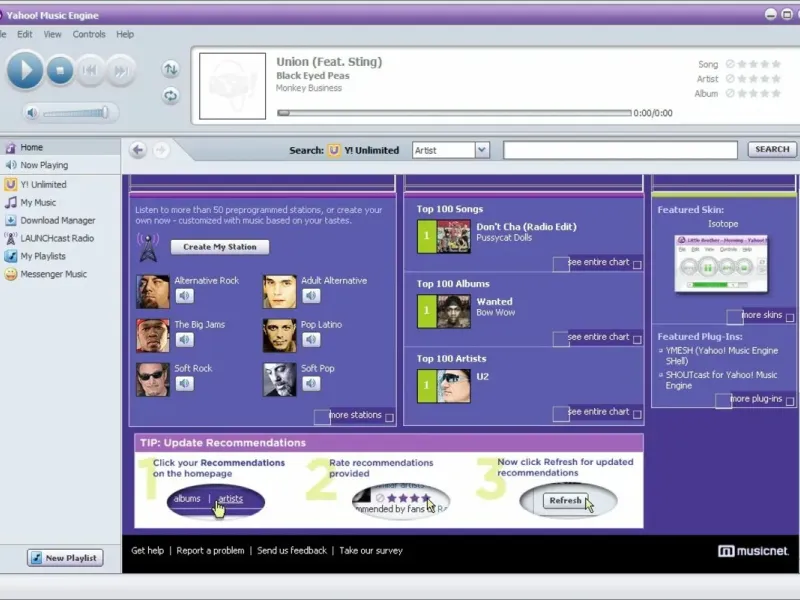Viewport: 800px width, 600px height.
Task: Play The Big Jams station
Action: [185, 340]
